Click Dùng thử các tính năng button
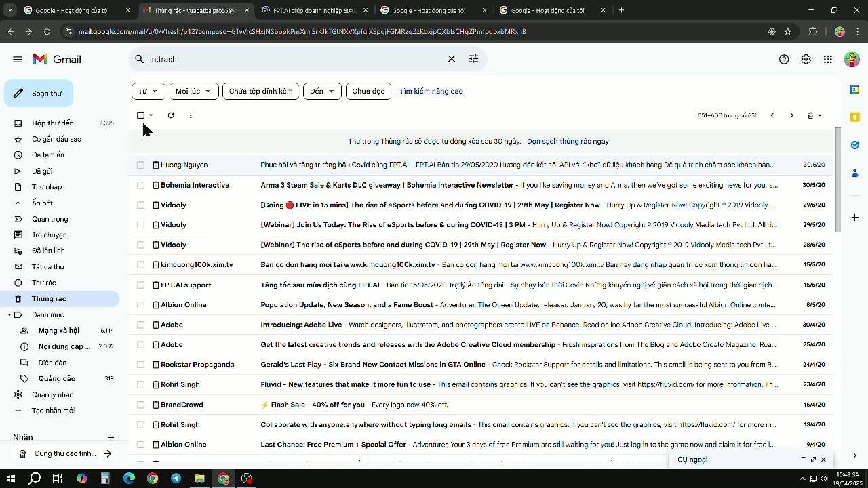868x488 pixels. (65, 454)
